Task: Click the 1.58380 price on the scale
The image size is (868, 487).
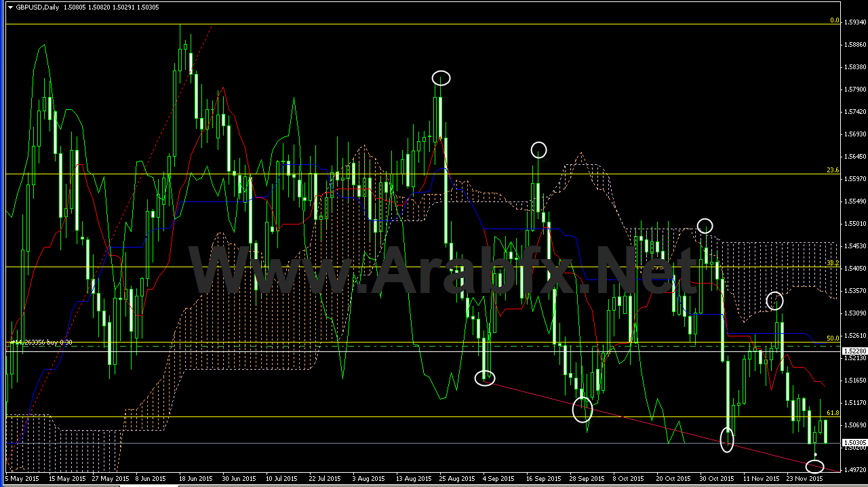Action: pyautogui.click(x=854, y=67)
